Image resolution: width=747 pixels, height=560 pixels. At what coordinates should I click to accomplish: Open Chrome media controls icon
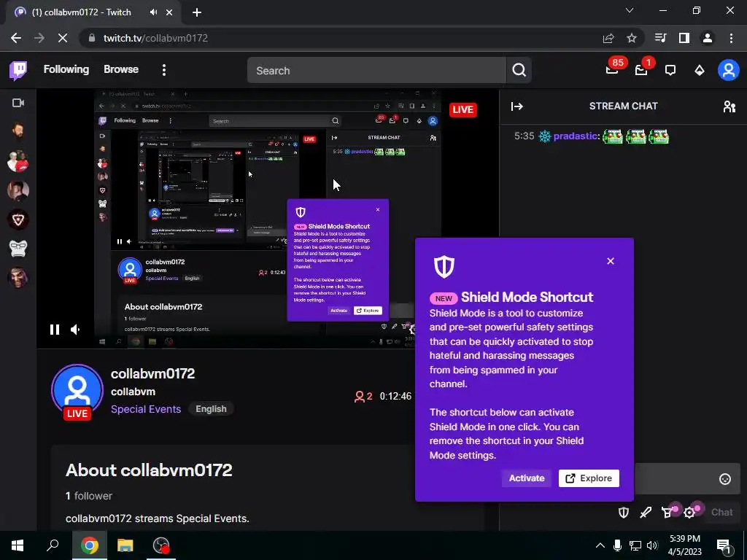pos(660,38)
